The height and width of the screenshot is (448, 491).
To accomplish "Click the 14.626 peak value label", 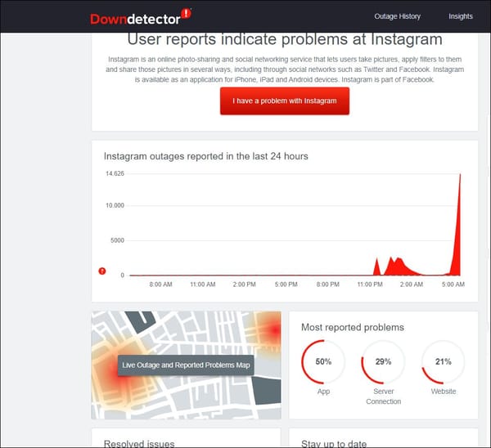I will pos(115,173).
